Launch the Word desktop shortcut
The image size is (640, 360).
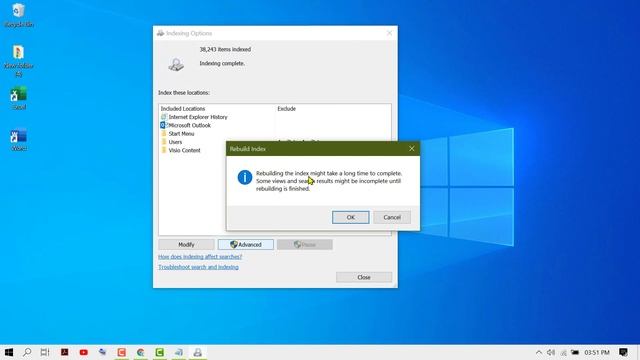pyautogui.click(x=18, y=140)
